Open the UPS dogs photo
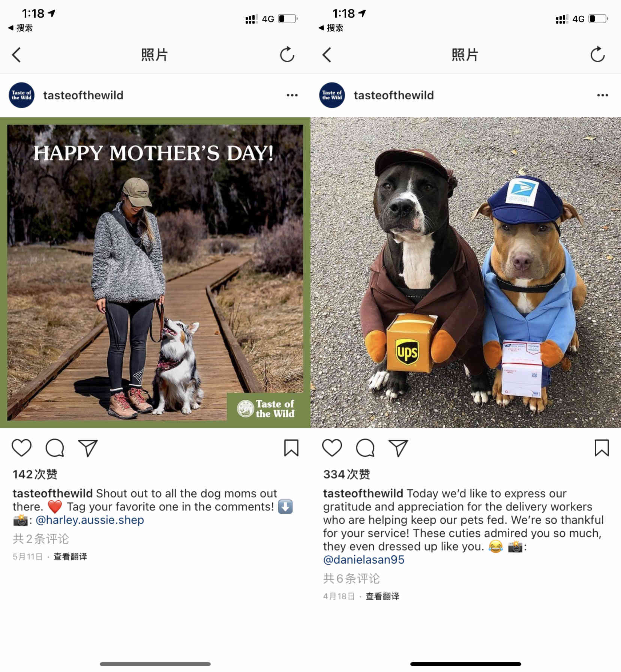621x672 pixels. [466, 273]
